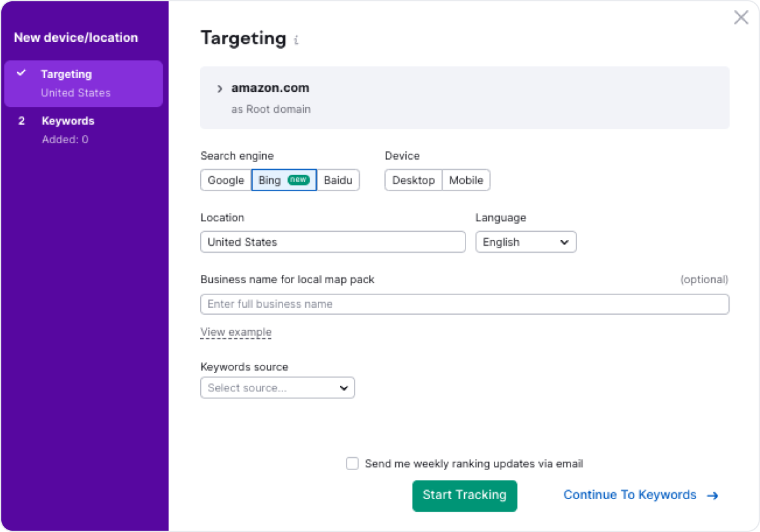This screenshot has width=760, height=532.
Task: Click the Keywords source dropdown chevron
Action: [344, 388]
